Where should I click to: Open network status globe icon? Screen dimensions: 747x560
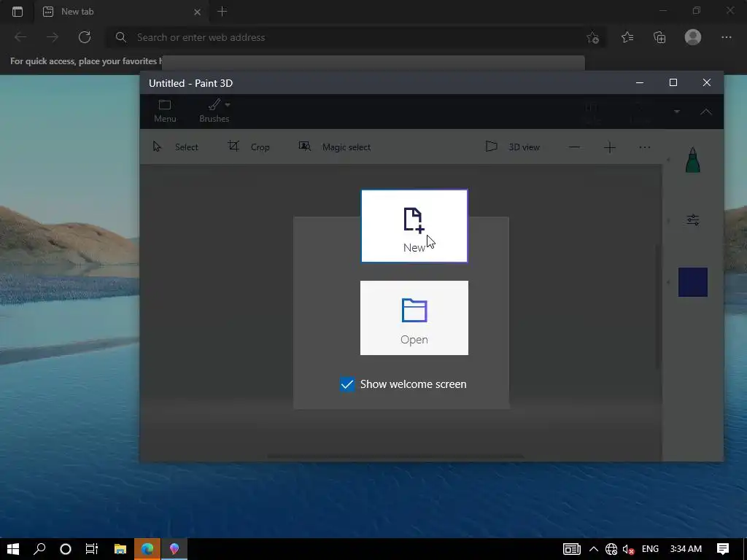pos(611,549)
